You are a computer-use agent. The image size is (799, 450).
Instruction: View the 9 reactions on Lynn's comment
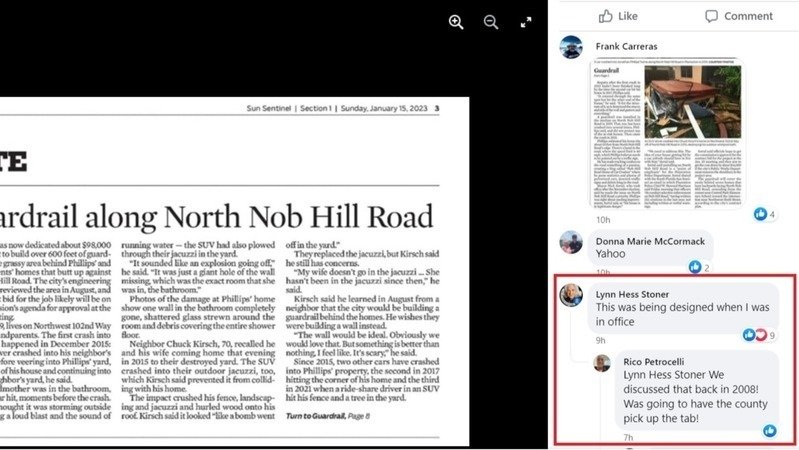[x=757, y=335]
